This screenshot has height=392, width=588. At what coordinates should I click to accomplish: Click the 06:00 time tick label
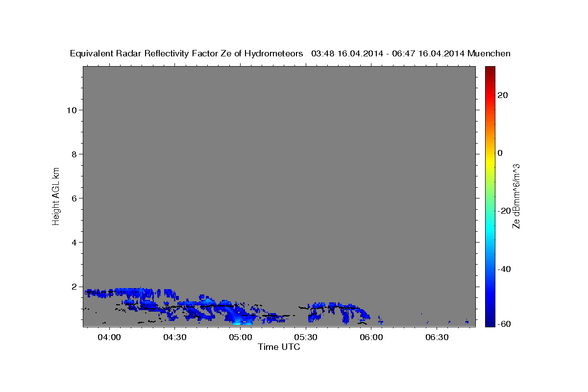coord(371,337)
